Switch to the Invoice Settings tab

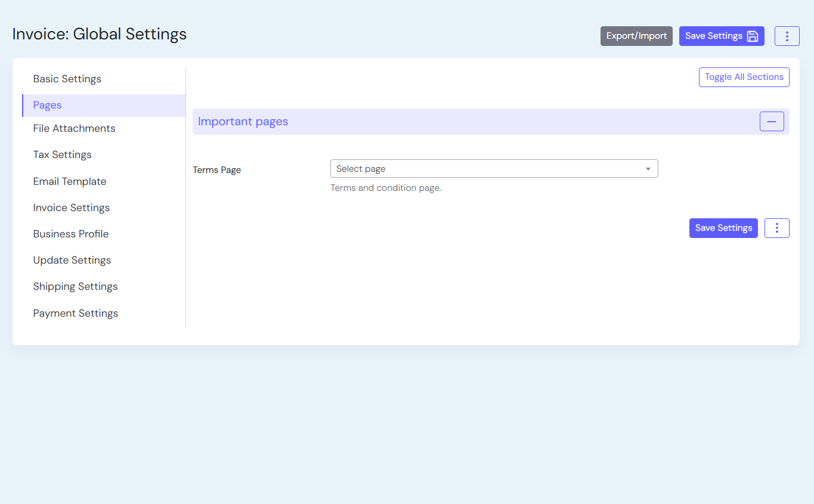pyautogui.click(x=72, y=208)
